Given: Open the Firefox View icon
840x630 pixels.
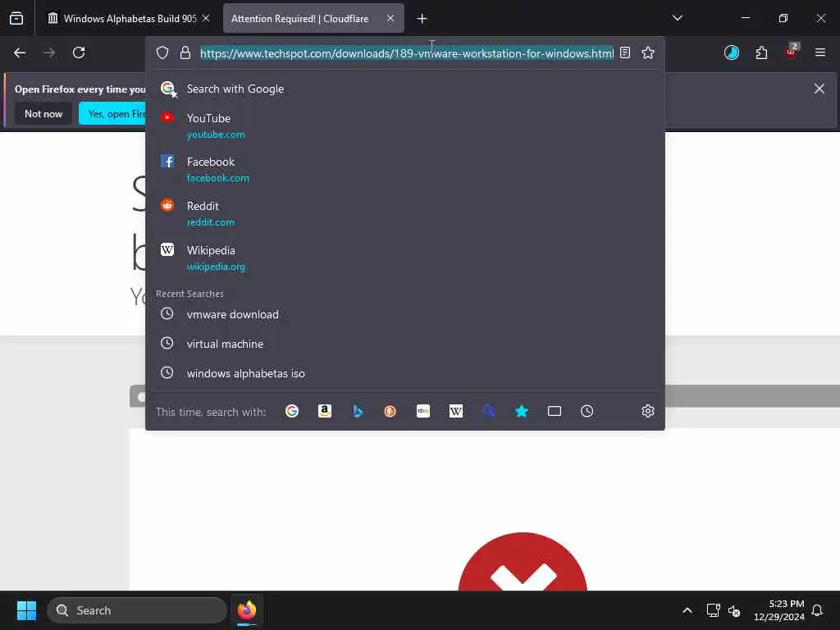Looking at the screenshot, I should tap(16, 19).
